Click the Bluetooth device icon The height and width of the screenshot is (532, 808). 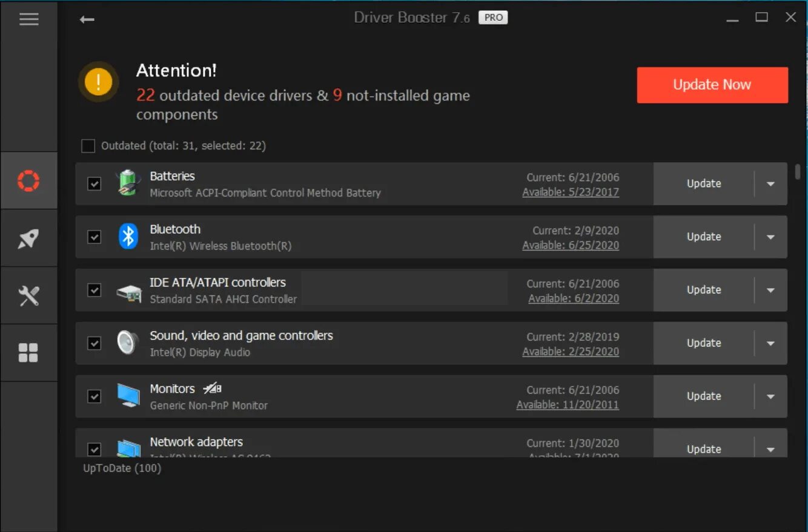click(128, 236)
